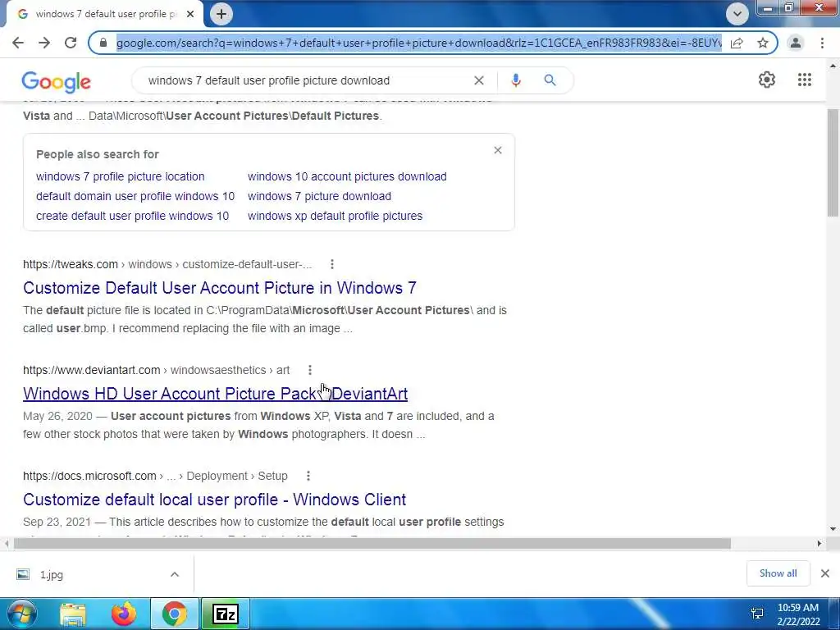Open the tab search dropdown in title bar
The width and height of the screenshot is (840, 630).
(x=737, y=14)
